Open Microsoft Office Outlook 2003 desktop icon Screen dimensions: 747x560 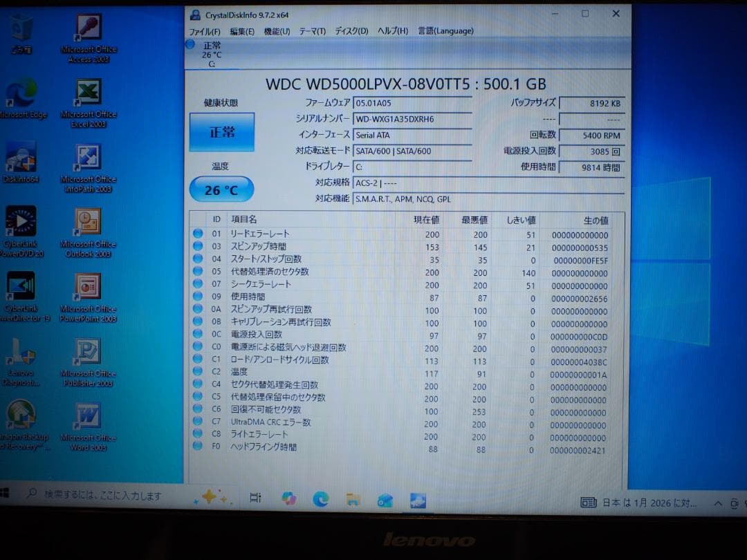click(x=89, y=233)
